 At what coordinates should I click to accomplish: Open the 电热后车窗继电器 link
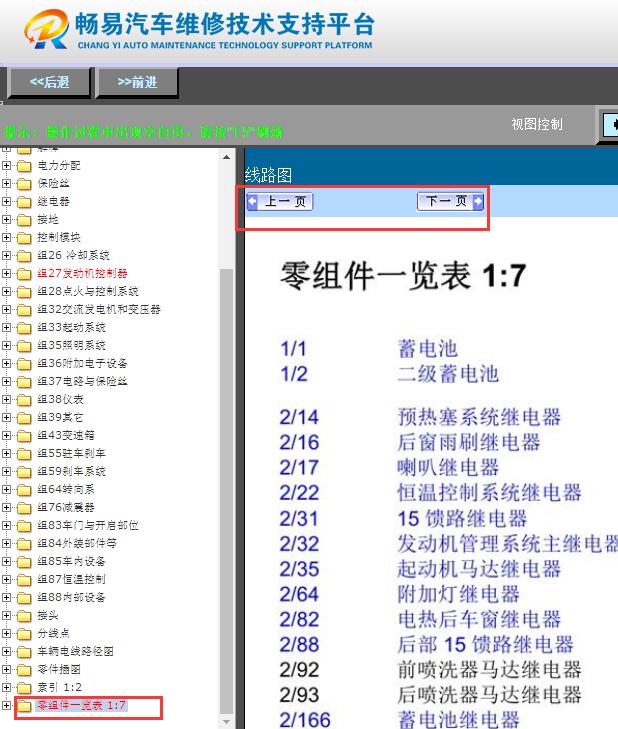[479, 619]
